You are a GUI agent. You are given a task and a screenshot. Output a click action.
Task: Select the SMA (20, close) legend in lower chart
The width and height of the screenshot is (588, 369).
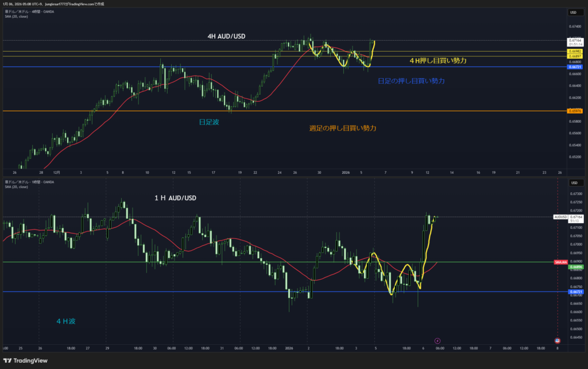point(17,187)
